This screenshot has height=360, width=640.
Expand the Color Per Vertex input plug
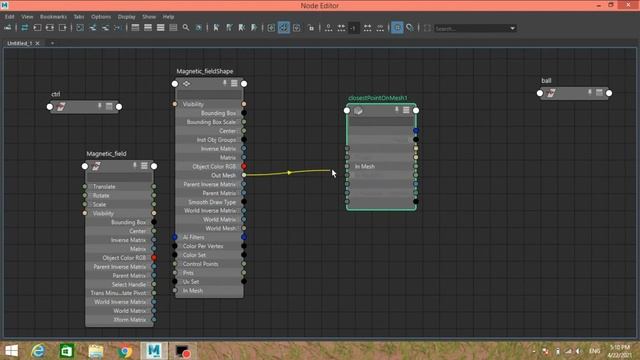pos(175,246)
